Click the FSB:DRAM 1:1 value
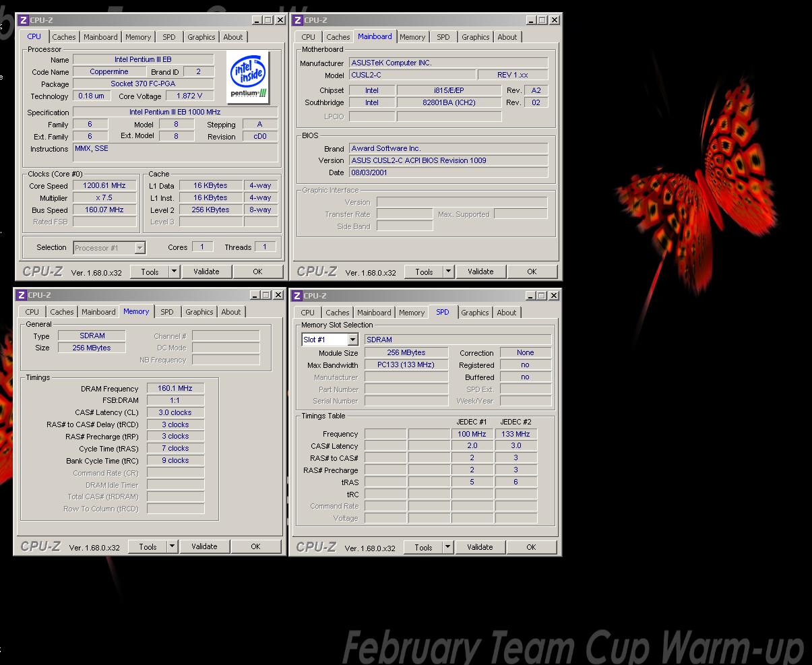This screenshot has width=812, height=665. coord(175,400)
